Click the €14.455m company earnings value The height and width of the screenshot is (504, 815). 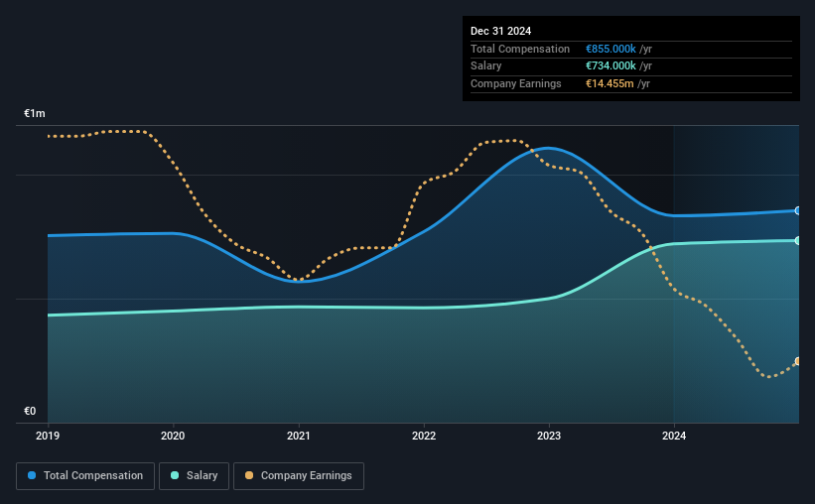point(610,83)
